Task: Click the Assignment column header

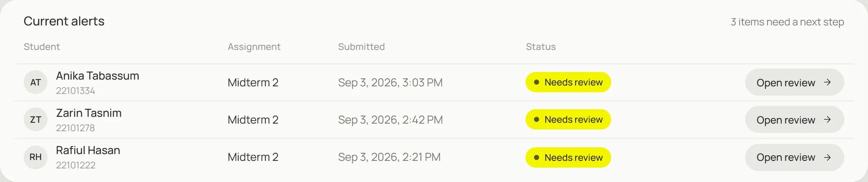Action: click(254, 47)
